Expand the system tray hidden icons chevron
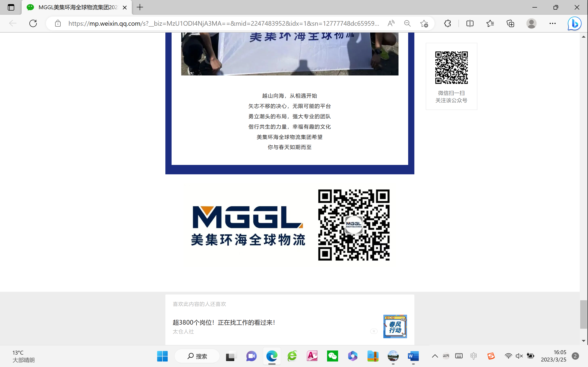588x367 pixels. pos(435,356)
